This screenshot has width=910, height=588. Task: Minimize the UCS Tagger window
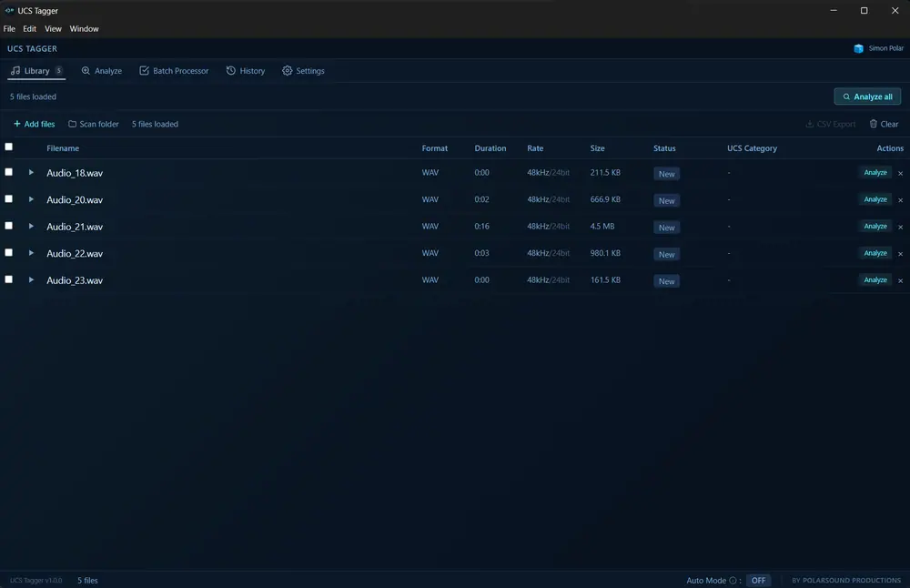(x=834, y=10)
